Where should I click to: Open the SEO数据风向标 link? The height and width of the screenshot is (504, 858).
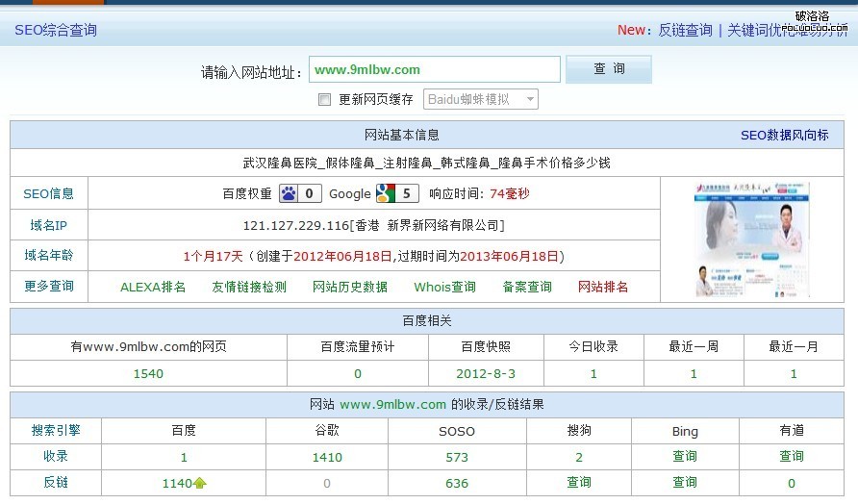[784, 136]
